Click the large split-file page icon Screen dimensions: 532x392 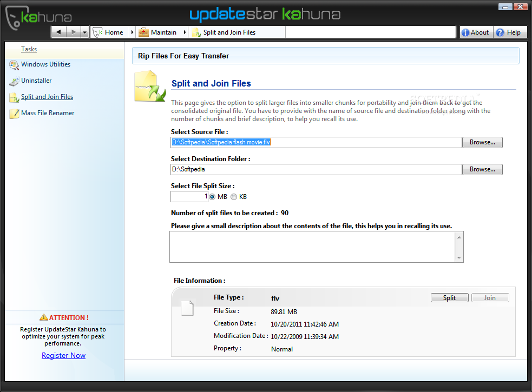149,86
